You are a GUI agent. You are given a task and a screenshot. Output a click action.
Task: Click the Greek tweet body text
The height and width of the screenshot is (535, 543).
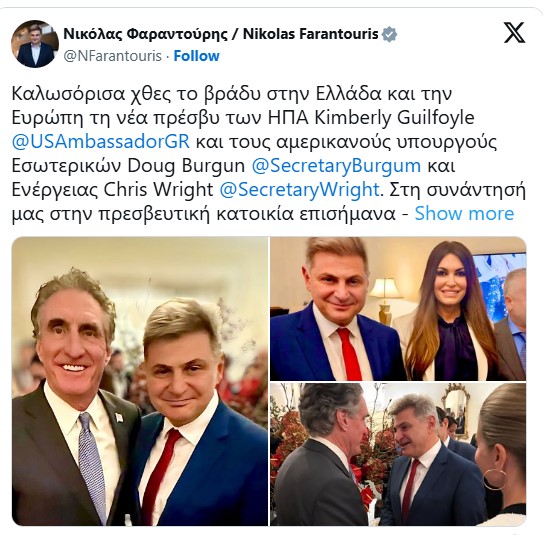click(x=268, y=153)
